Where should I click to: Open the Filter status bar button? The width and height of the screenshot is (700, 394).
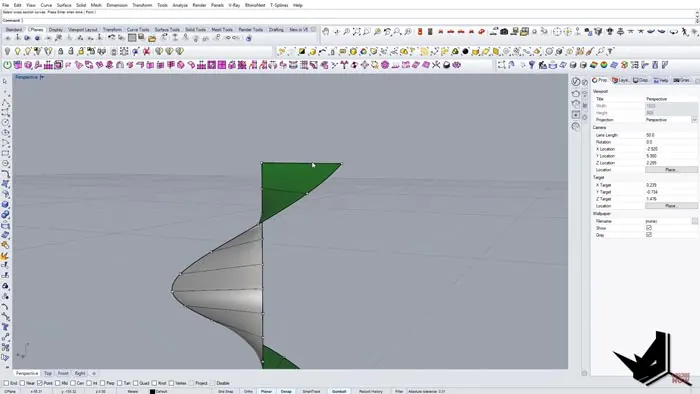pos(399,391)
